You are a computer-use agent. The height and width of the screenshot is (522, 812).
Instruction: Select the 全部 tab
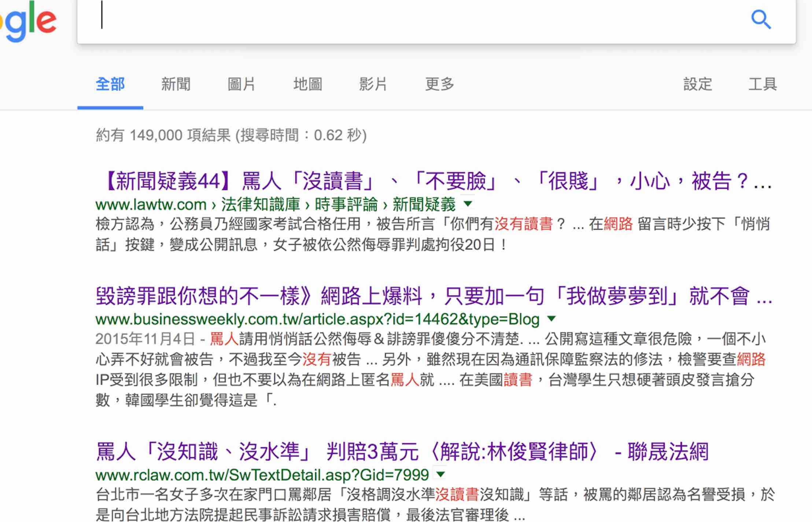110,84
